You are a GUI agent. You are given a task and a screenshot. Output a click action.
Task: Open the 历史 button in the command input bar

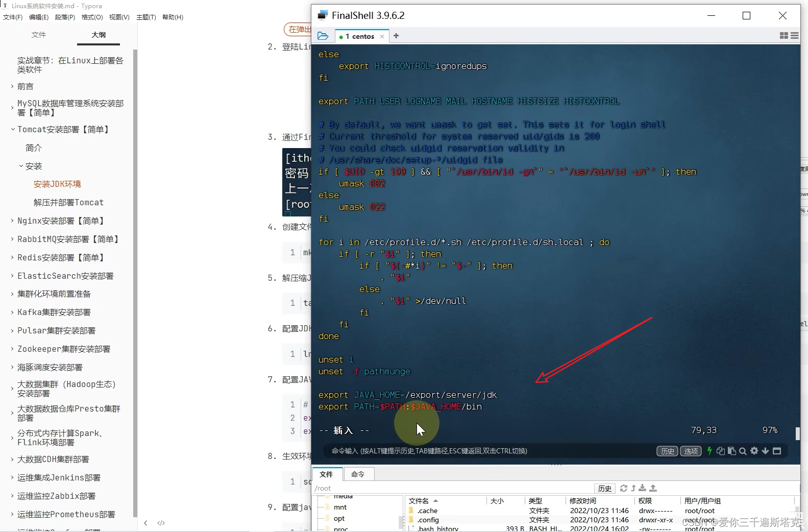(x=667, y=451)
